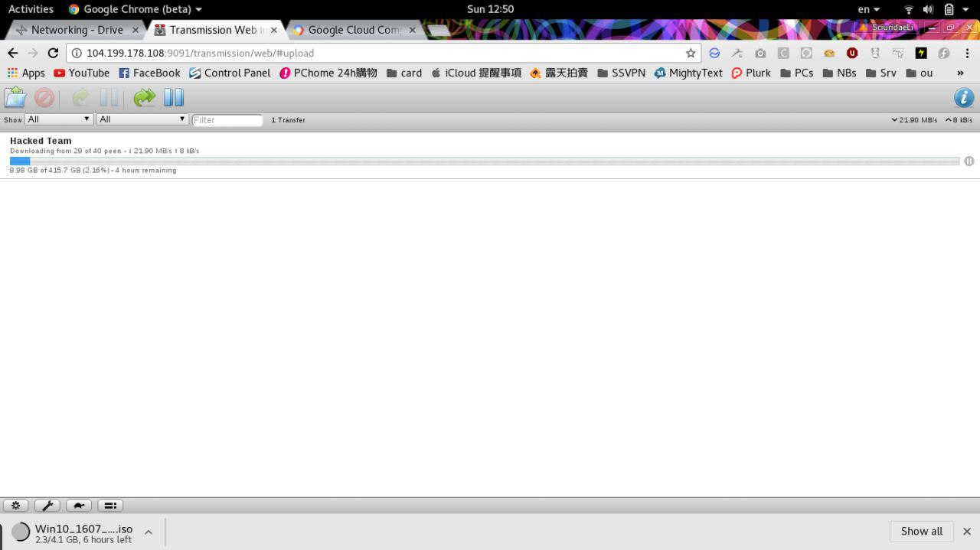The height and width of the screenshot is (550, 980).
Task: Click the Hacked Team download progress bar
Action: tap(484, 161)
